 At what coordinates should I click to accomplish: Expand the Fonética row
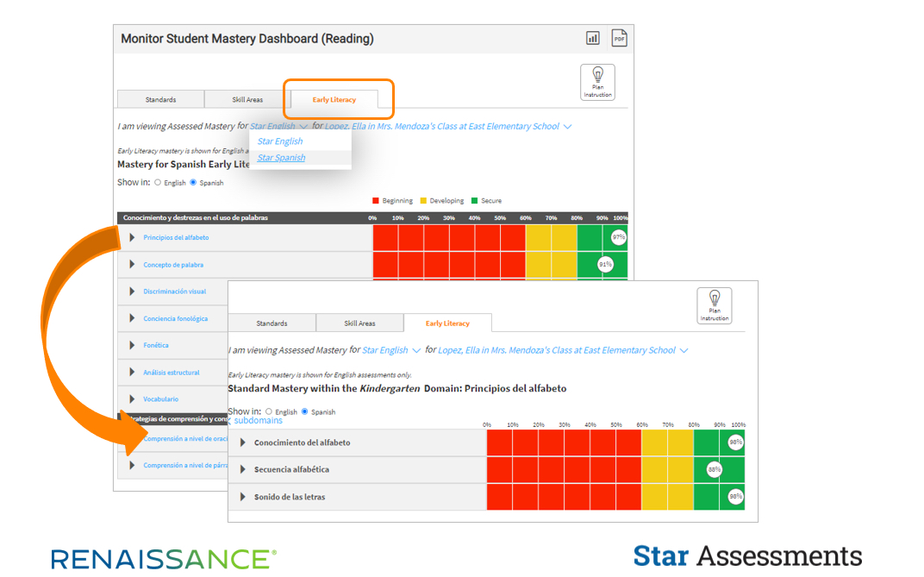coord(132,345)
